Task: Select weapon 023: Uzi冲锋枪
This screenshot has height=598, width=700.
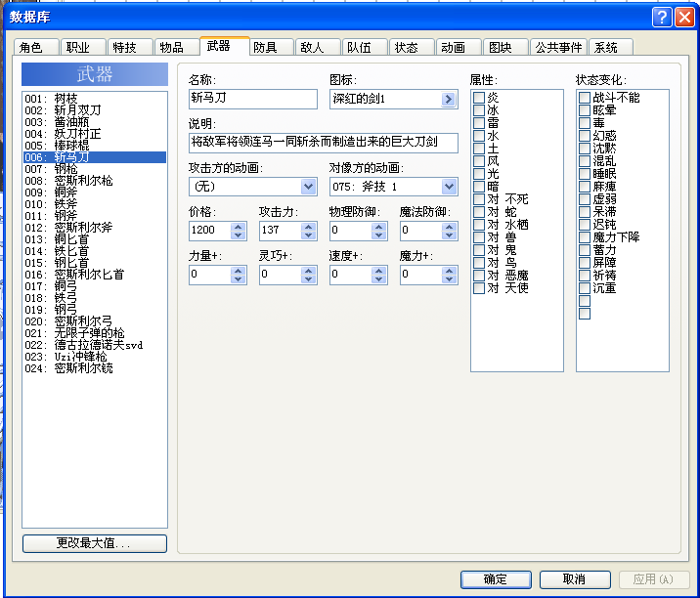Action: [x=95, y=357]
